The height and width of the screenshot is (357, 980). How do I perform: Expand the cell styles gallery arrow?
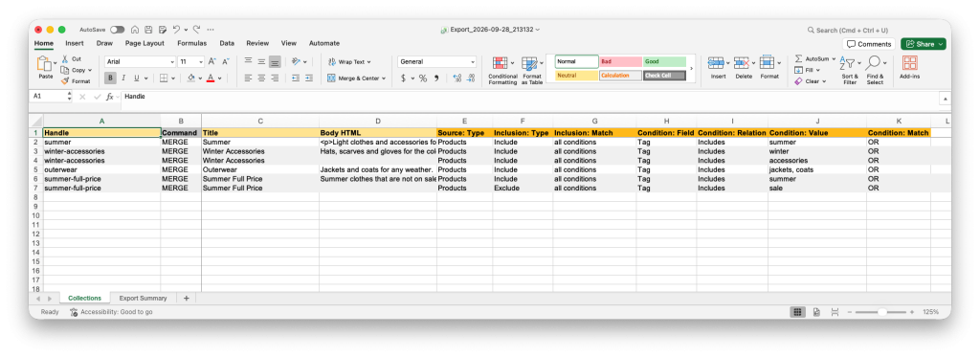point(691,68)
